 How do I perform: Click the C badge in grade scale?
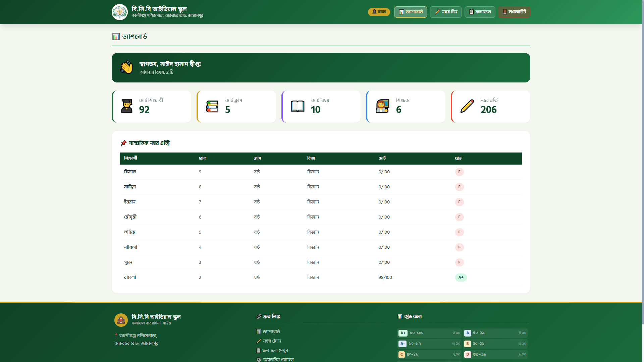[x=402, y=355]
